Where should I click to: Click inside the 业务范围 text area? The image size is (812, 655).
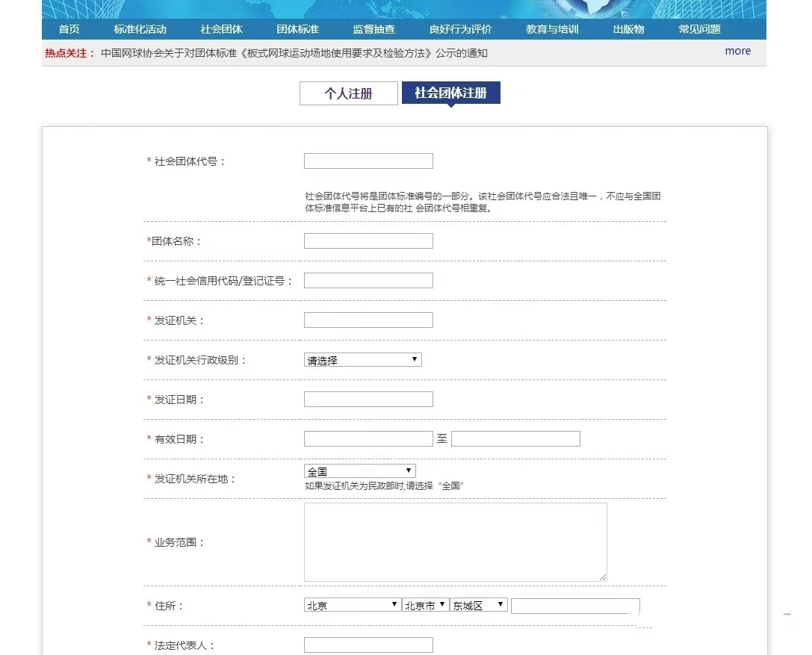tap(455, 542)
